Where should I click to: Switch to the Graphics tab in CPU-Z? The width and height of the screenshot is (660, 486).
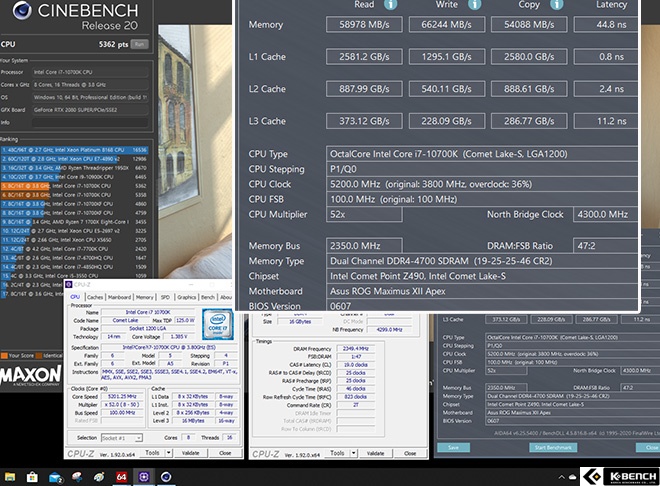click(x=186, y=297)
